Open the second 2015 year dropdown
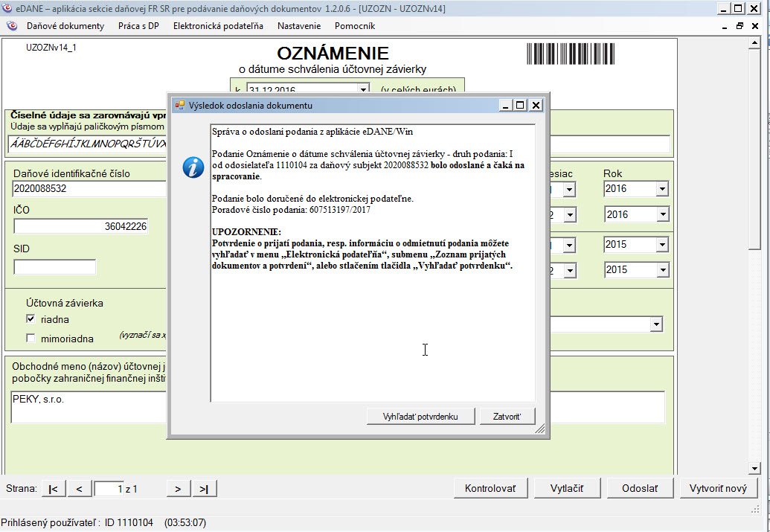The image size is (770, 532). [x=661, y=269]
